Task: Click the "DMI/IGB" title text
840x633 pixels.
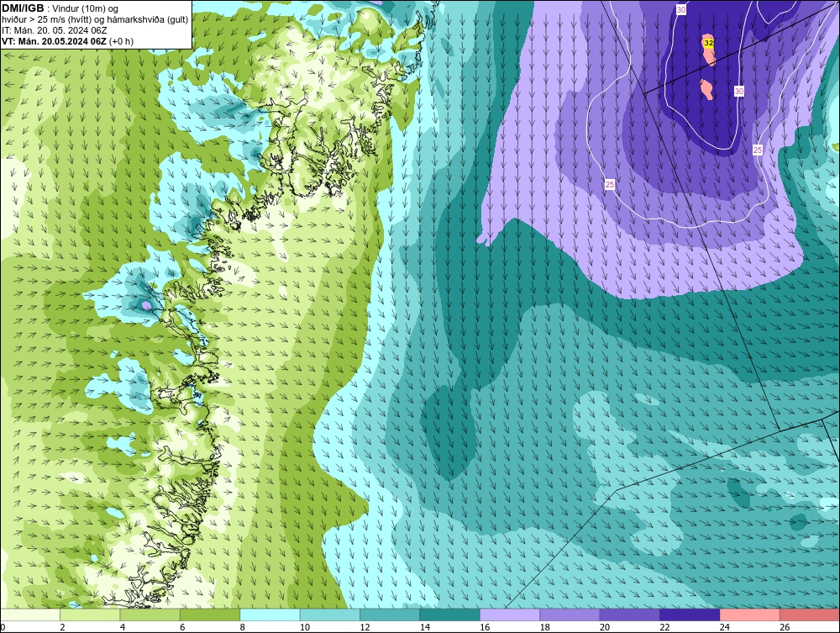Action: pyautogui.click(x=23, y=8)
